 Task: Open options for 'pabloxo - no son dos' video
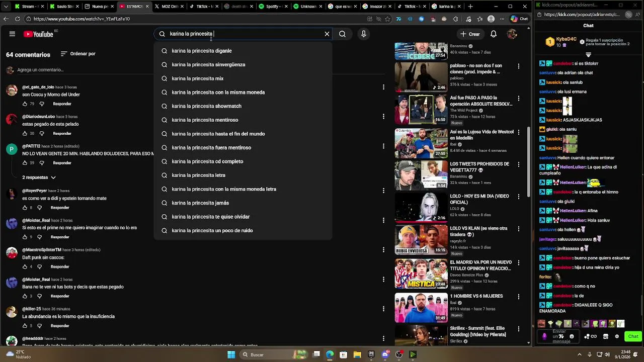point(519,66)
